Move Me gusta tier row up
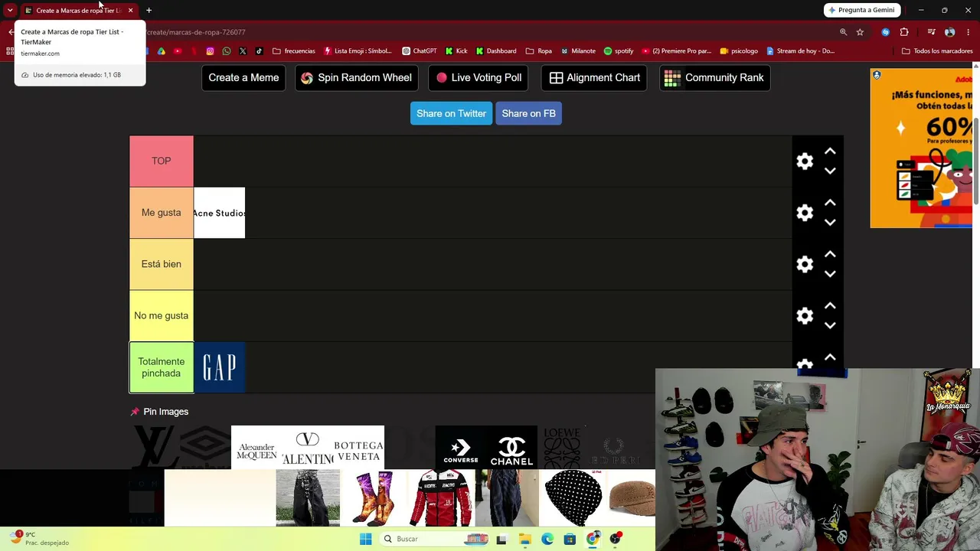 830,203
